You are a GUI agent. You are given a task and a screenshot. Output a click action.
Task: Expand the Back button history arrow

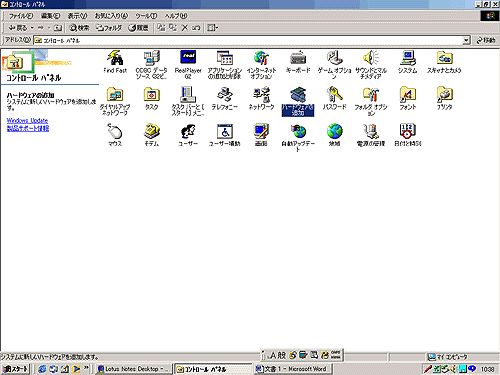pos(32,28)
